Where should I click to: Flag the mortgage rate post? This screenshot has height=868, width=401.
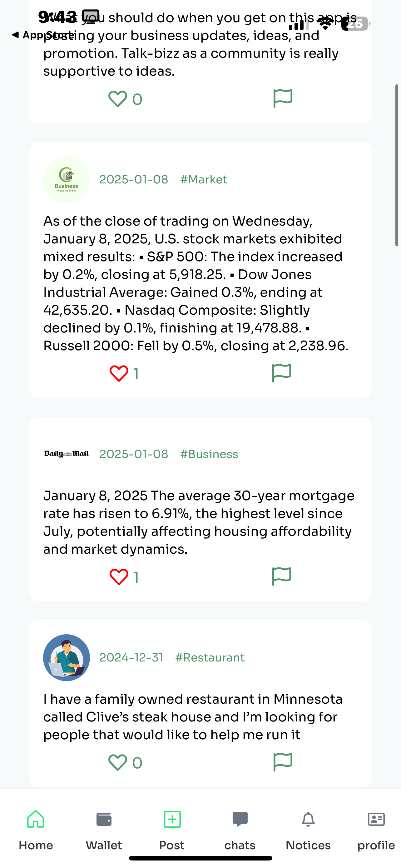point(281,576)
